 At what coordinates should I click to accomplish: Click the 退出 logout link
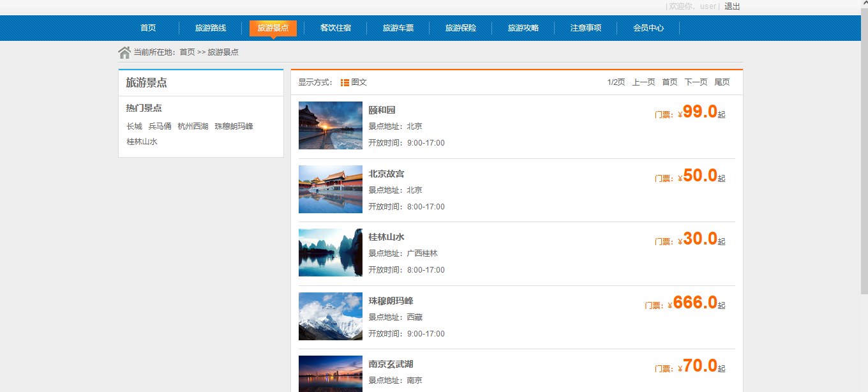(x=732, y=6)
